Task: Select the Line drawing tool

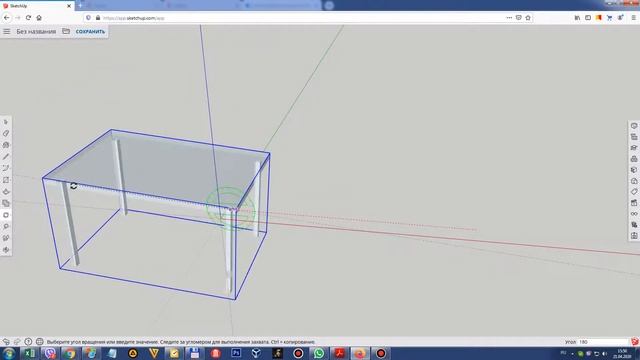Action: point(6,157)
